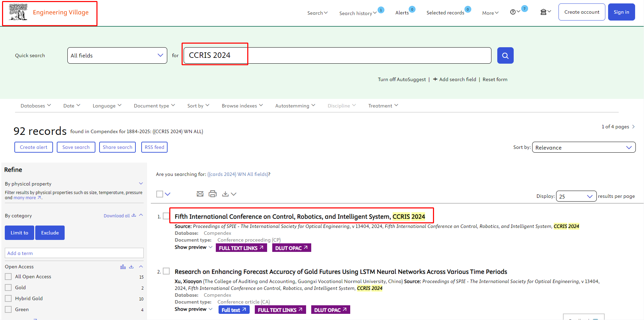The height and width of the screenshot is (320, 644).
Task: Open the More menu
Action: [490, 13]
